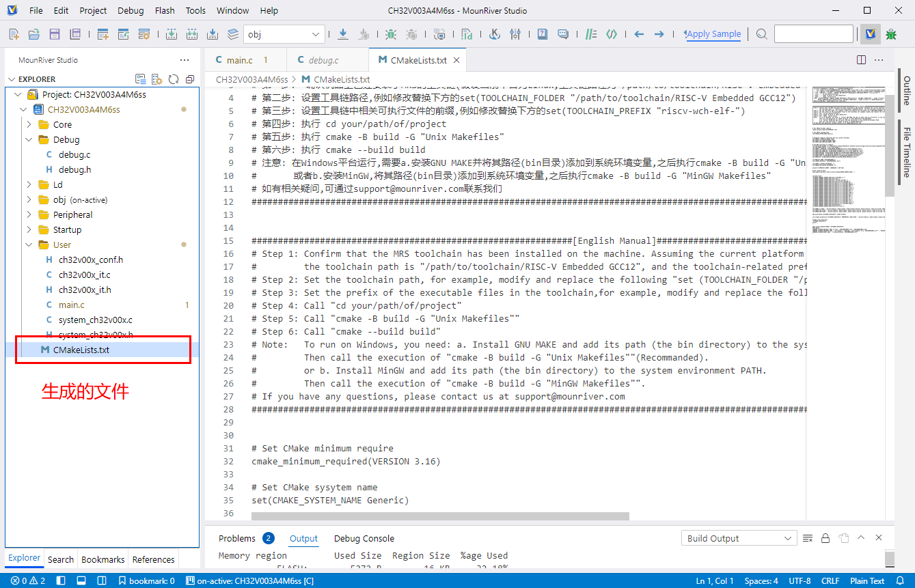The image size is (915, 588).
Task: Toggle the output scroll lock icon
Action: 825,538
